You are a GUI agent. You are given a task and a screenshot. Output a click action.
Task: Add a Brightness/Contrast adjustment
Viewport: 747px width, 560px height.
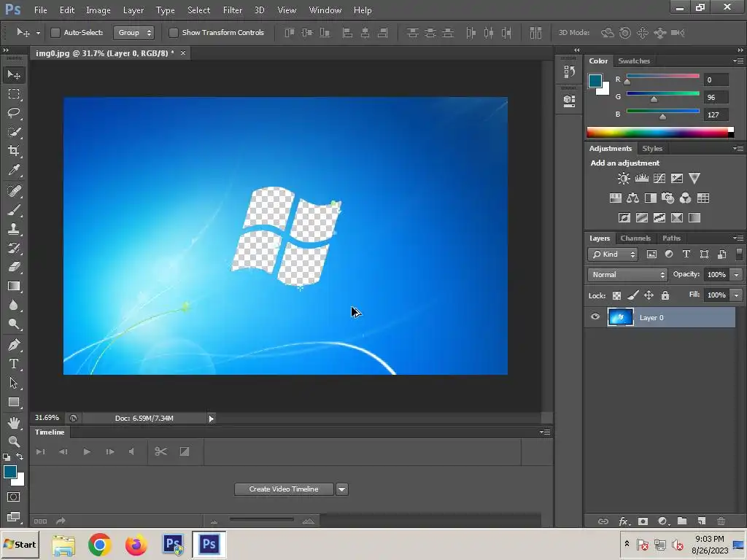624,178
